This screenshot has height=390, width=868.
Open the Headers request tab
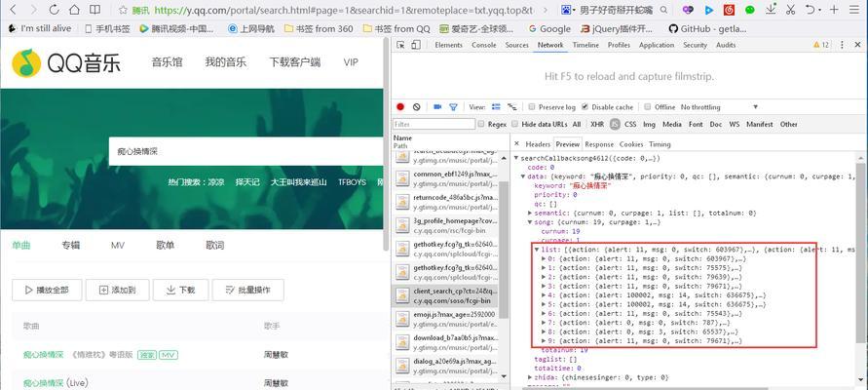[x=538, y=144]
